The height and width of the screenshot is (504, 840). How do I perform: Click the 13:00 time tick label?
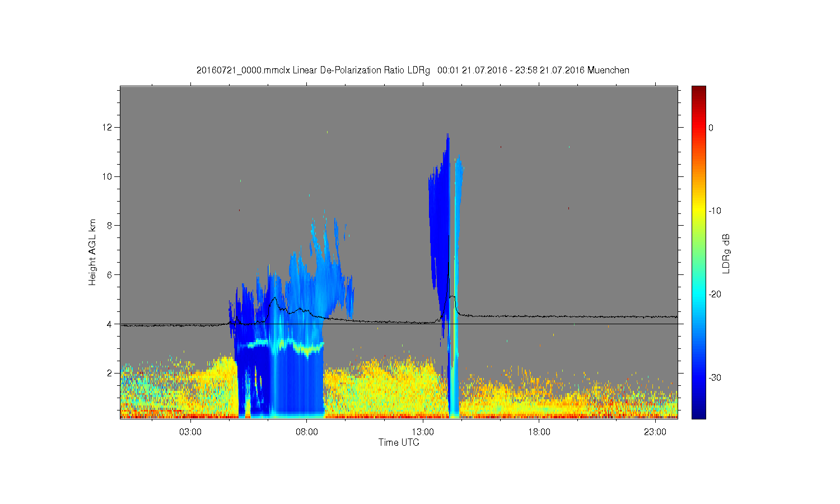[423, 432]
